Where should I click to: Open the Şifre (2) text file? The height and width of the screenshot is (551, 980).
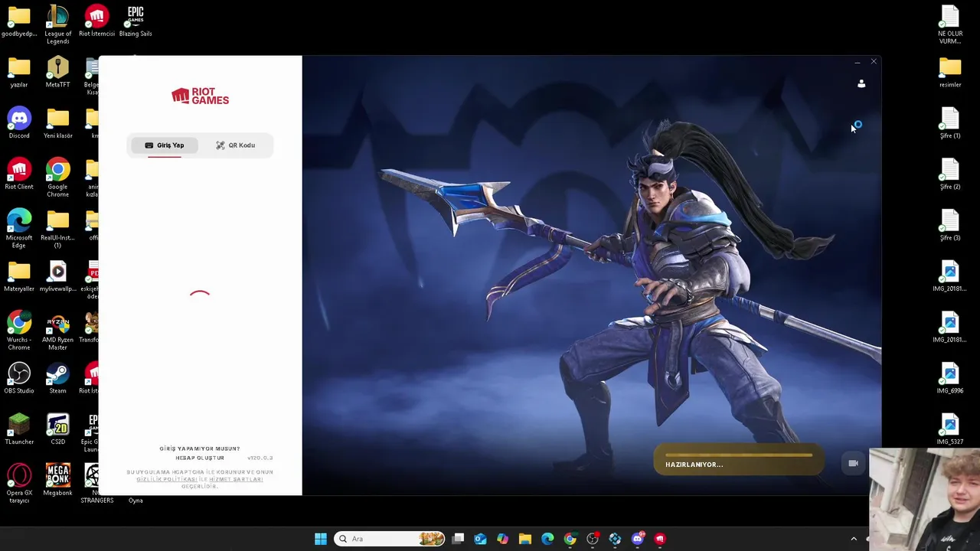point(950,174)
